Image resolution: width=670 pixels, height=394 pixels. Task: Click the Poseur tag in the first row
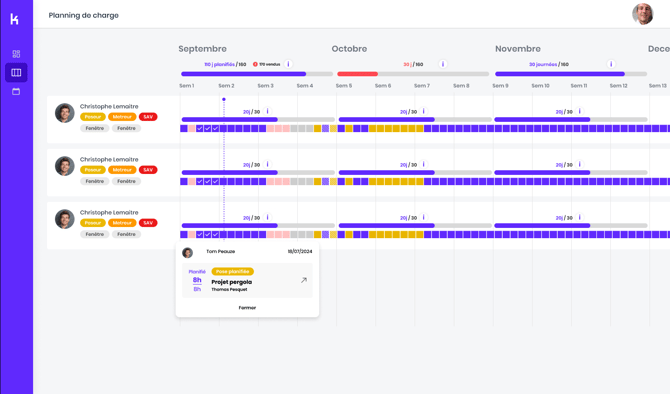tap(93, 117)
